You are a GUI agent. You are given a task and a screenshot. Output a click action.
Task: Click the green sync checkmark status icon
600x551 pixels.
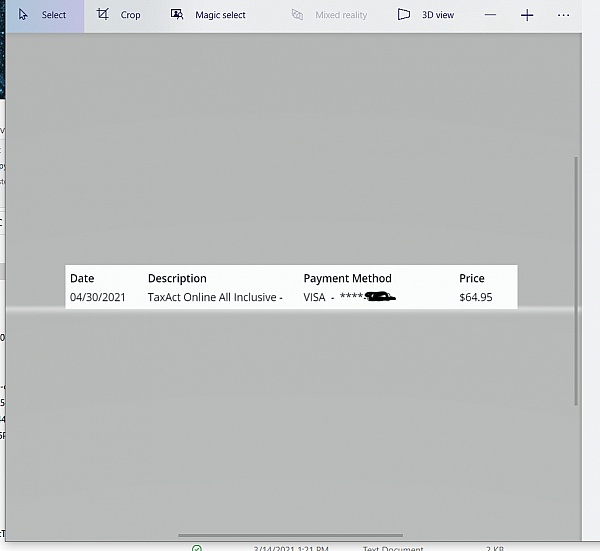pos(197,548)
